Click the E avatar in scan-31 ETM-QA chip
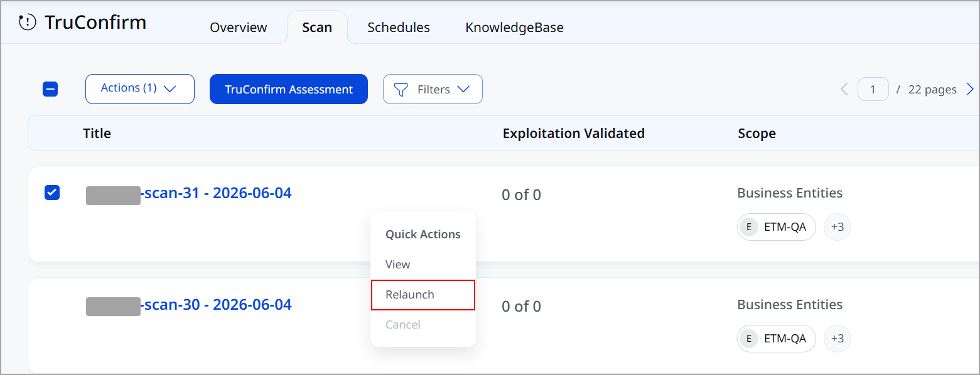Viewport: 980px width, 375px height. (x=749, y=227)
